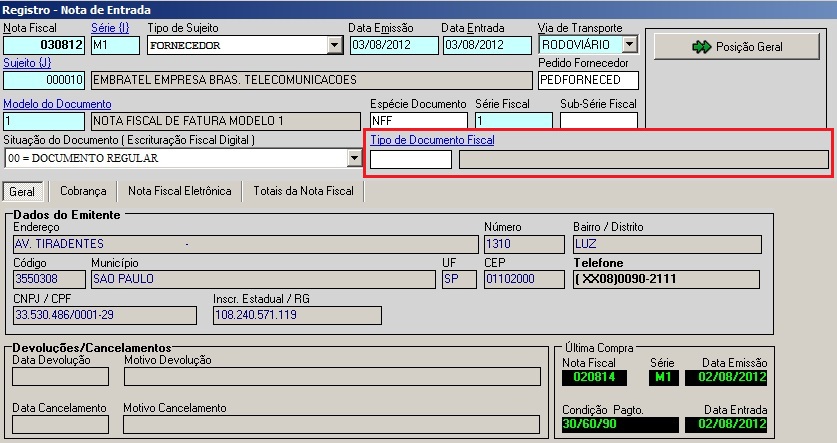Click the UF field SP
This screenshot has height=443, width=837.
coord(459,279)
